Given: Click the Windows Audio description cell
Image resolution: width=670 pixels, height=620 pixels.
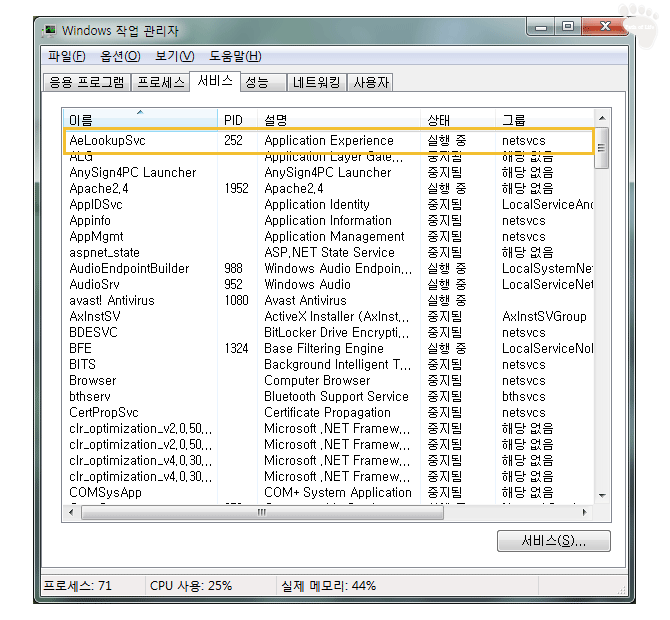Looking at the screenshot, I should [307, 285].
